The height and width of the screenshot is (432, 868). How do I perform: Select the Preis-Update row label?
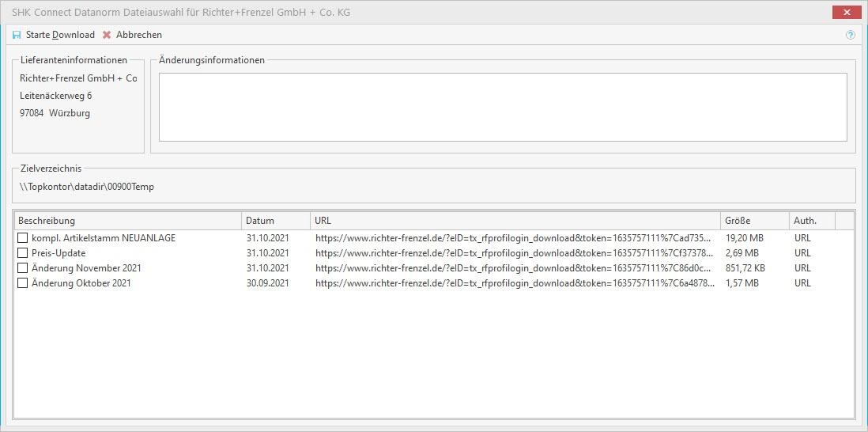pos(58,253)
